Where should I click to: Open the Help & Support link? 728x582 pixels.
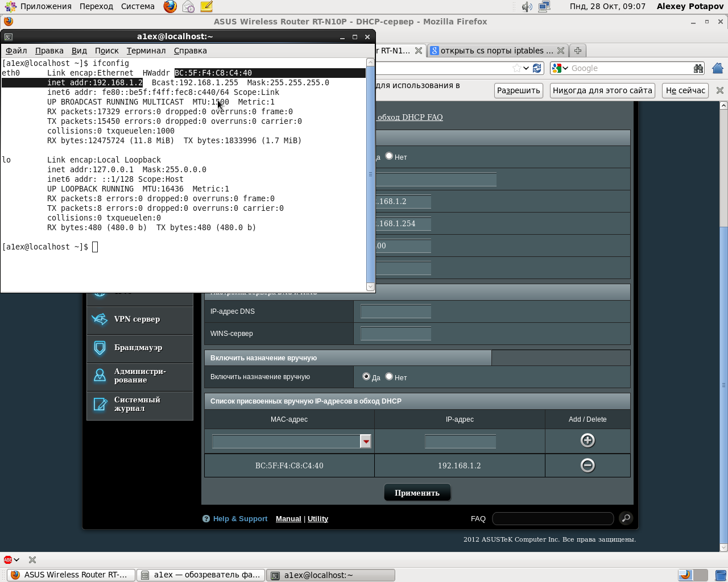(240, 518)
